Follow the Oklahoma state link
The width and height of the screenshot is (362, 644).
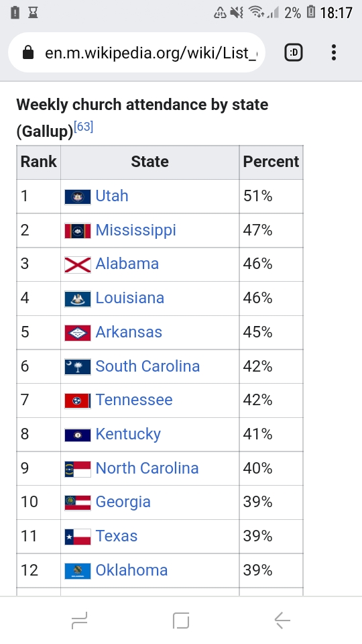(x=132, y=570)
